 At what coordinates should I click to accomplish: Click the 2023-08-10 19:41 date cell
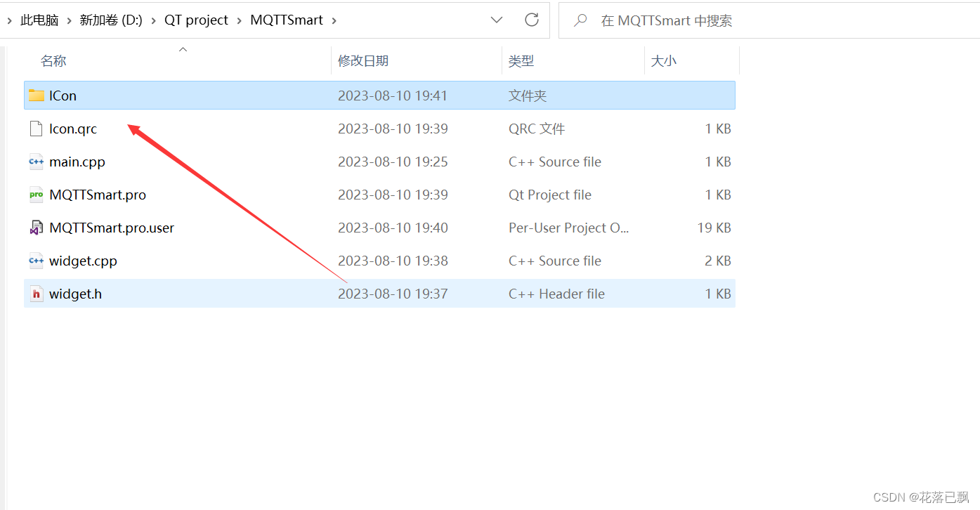point(393,96)
